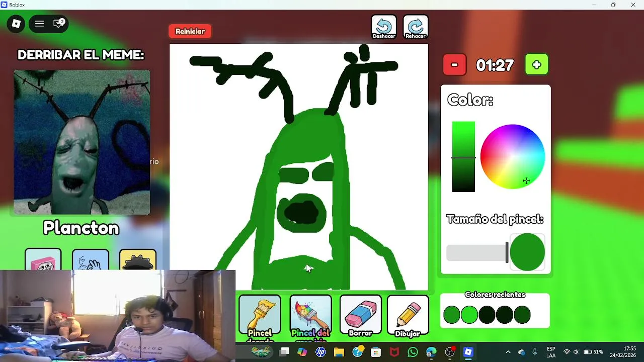644x362 pixels.
Task: Open Task View in the taskbar
Action: [284, 352]
